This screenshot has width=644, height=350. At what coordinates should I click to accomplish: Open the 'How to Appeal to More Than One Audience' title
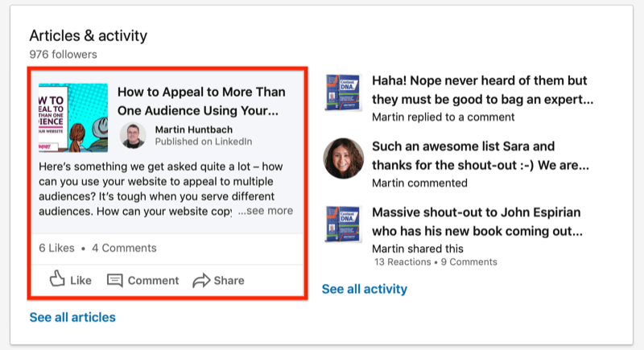(x=201, y=101)
